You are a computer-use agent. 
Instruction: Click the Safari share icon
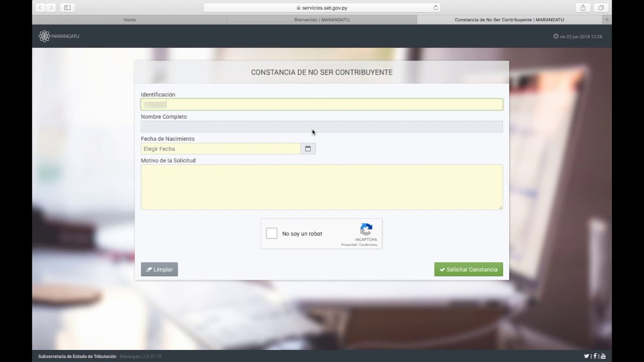583,8
